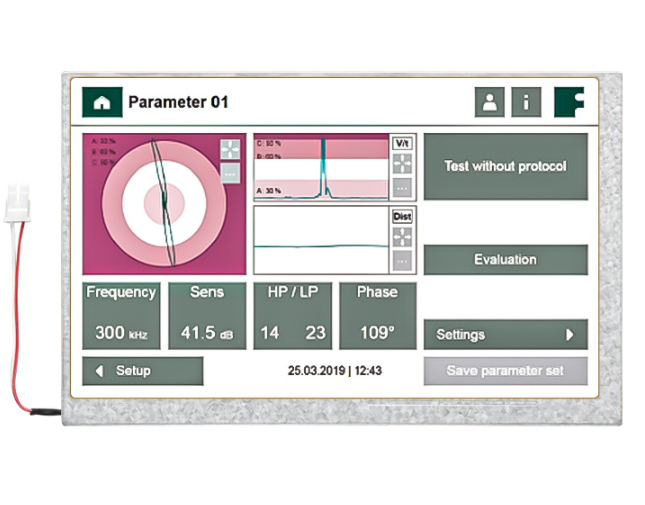Expand the V/t chart view
This screenshot has height=505, width=645.
[402, 164]
